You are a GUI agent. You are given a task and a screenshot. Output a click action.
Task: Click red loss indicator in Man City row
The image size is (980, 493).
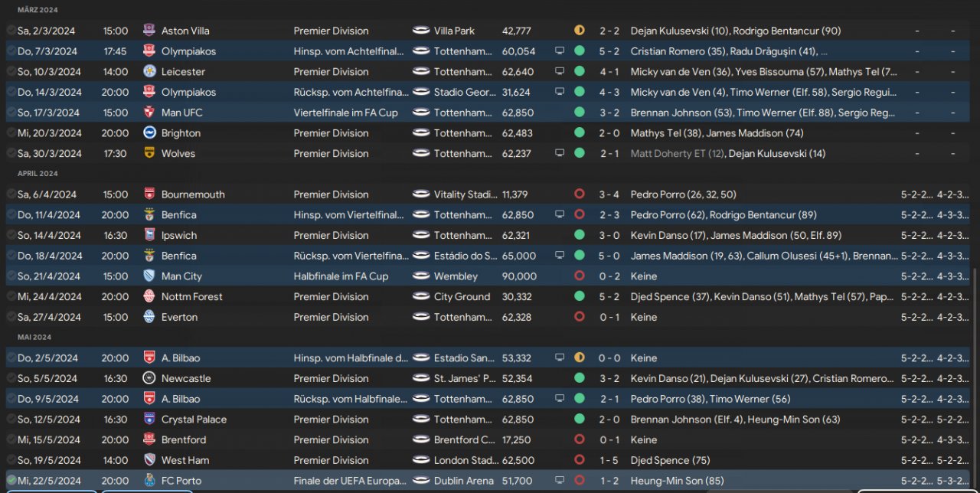579,276
